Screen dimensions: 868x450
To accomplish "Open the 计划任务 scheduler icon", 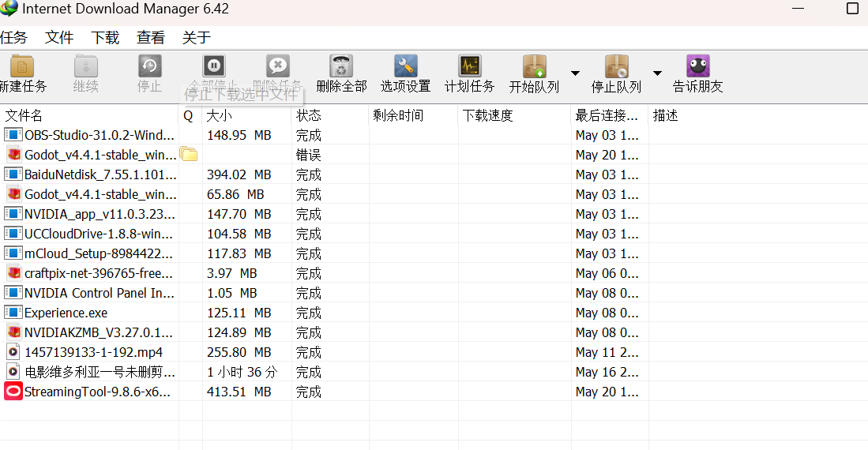I will (470, 66).
